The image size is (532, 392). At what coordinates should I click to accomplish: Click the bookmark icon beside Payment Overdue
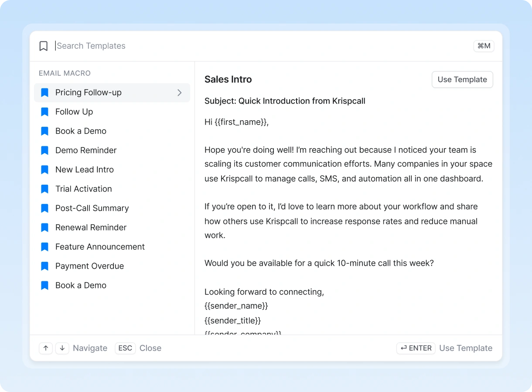(44, 266)
